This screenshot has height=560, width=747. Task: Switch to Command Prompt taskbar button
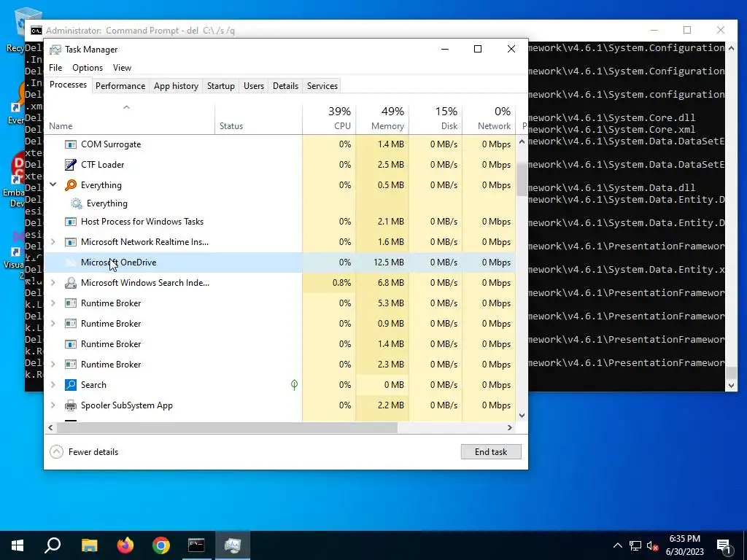pyautogui.click(x=196, y=545)
